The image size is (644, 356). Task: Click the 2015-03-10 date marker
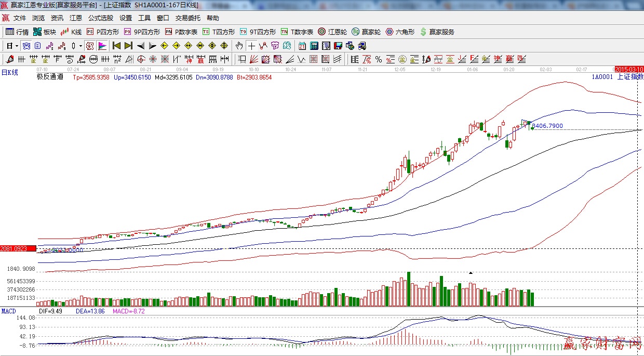(x=628, y=69)
